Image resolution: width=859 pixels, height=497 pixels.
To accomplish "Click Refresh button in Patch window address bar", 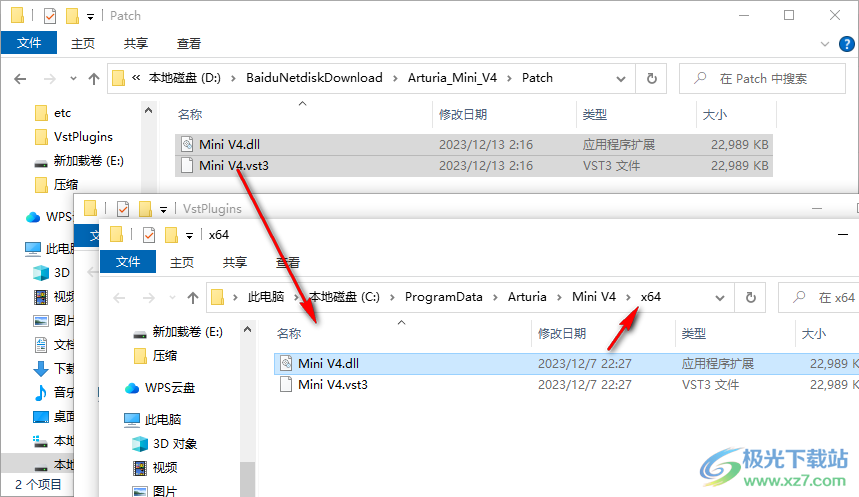I will 651,78.
